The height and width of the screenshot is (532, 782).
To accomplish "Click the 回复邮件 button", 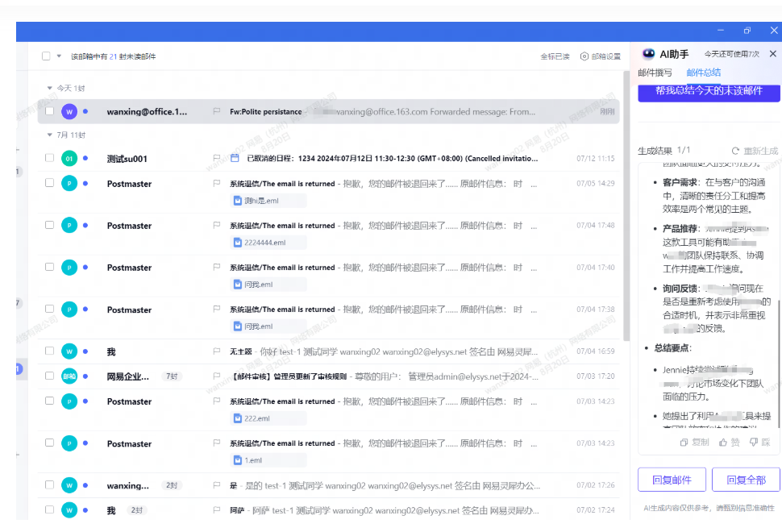I will [x=672, y=480].
